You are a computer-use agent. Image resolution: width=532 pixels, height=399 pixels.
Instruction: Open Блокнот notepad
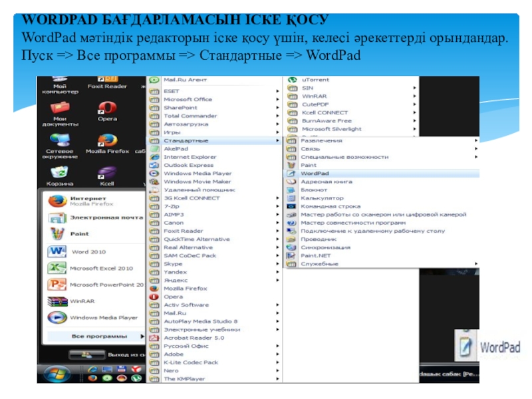382,190
